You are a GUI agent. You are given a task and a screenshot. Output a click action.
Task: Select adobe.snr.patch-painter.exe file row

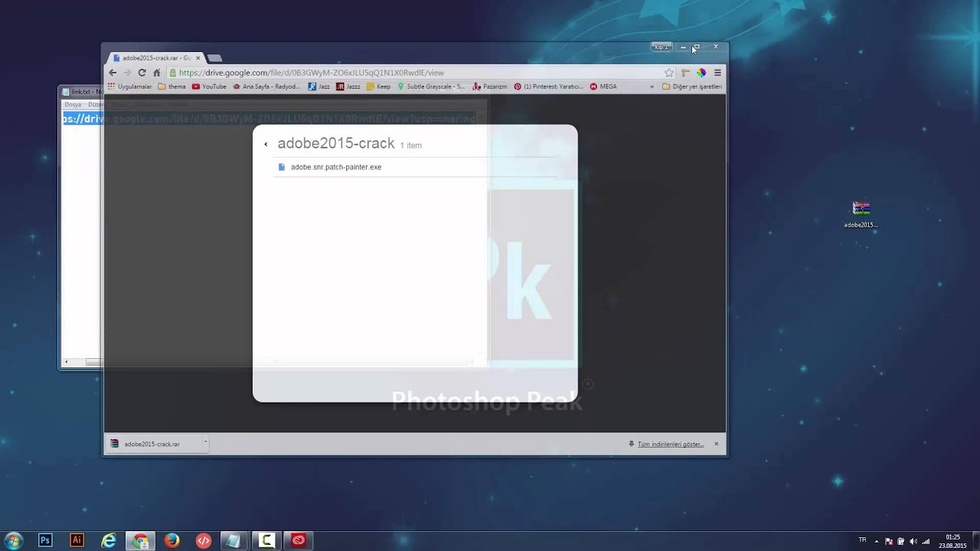tap(415, 167)
